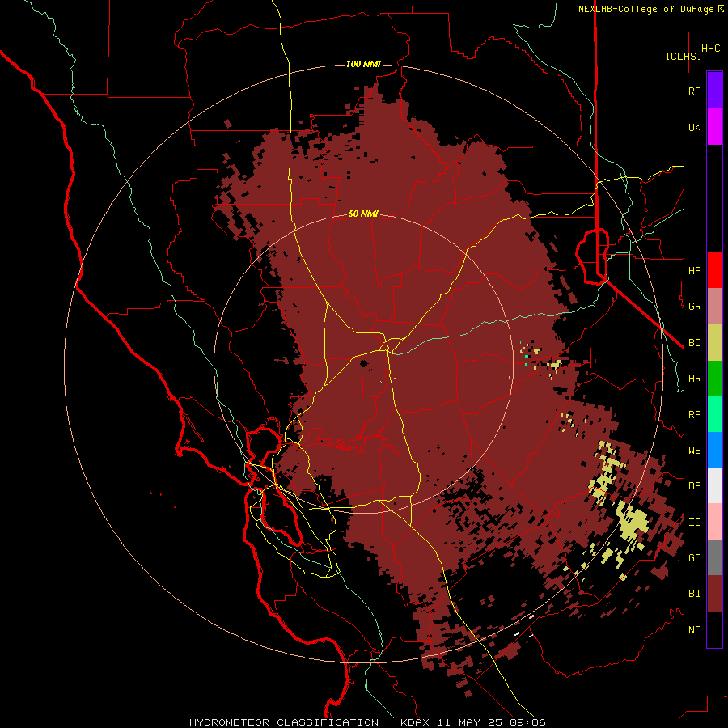Click the magenta UK color swatch

[x=714, y=127]
